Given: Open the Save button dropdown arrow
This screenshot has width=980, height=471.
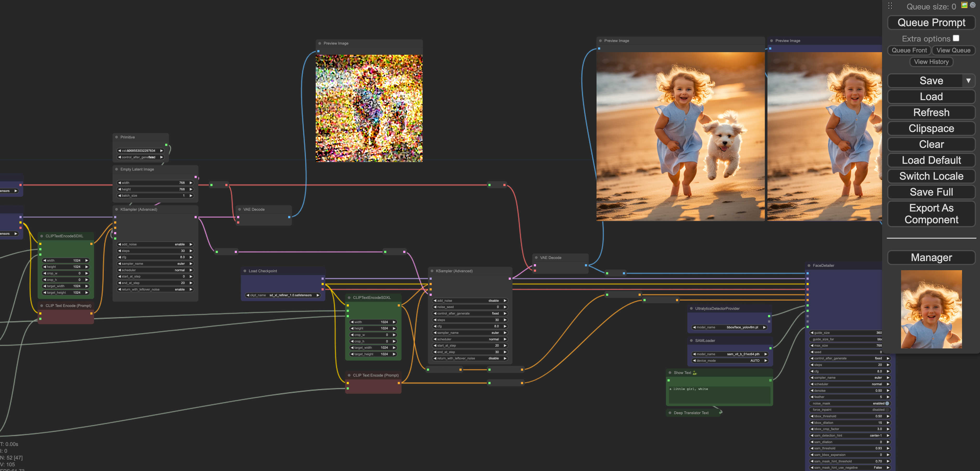Looking at the screenshot, I should click(969, 80).
